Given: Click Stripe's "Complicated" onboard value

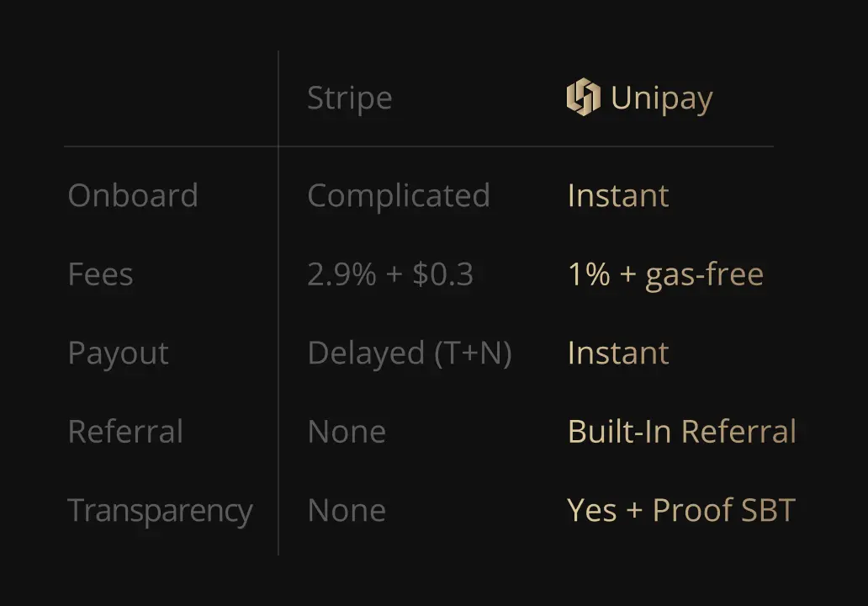Looking at the screenshot, I should click(x=399, y=196).
